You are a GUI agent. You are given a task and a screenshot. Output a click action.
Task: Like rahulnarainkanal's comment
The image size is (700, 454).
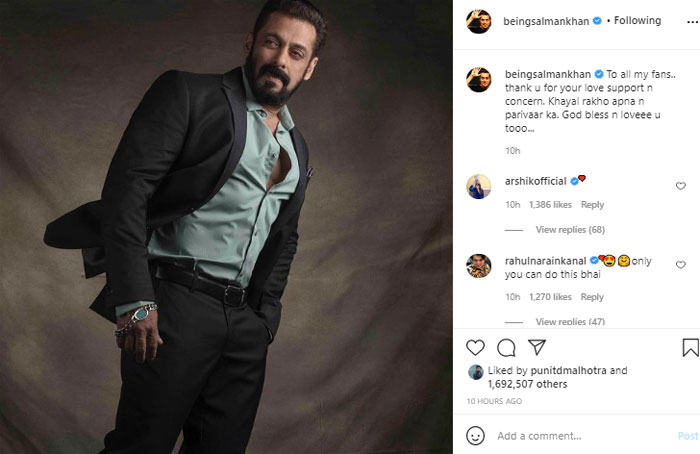(x=680, y=265)
